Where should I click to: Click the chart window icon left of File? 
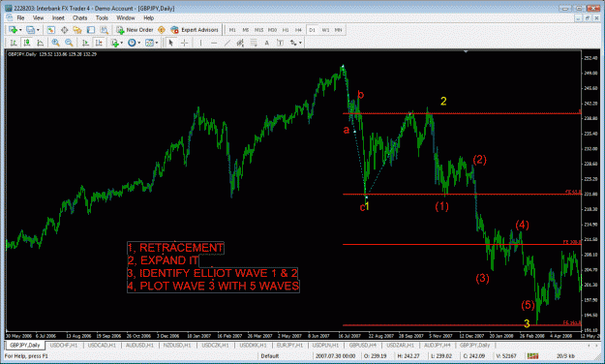tap(10, 17)
